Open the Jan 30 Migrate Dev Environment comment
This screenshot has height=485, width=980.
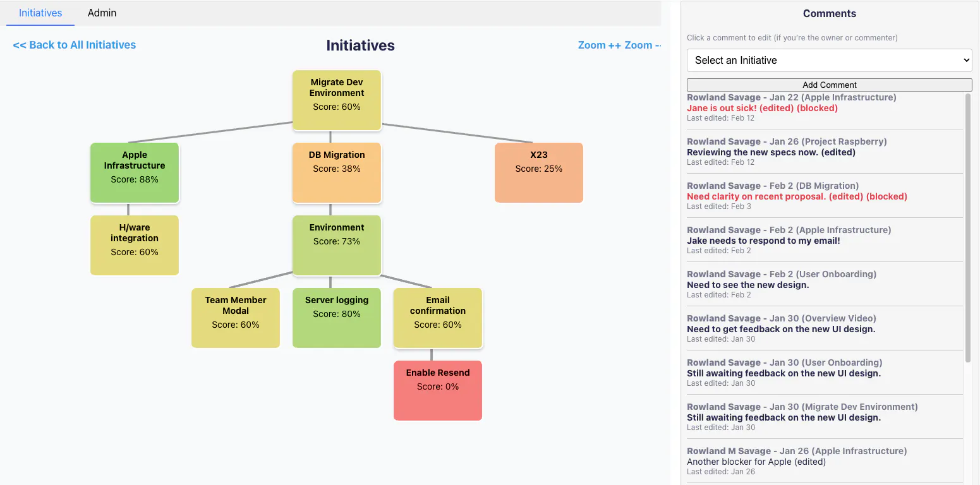825,417
